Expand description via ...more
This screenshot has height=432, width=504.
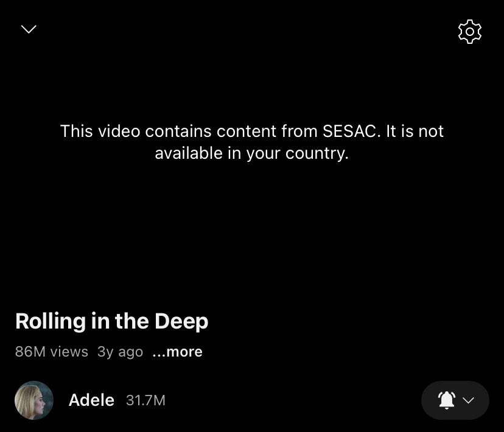tap(177, 352)
